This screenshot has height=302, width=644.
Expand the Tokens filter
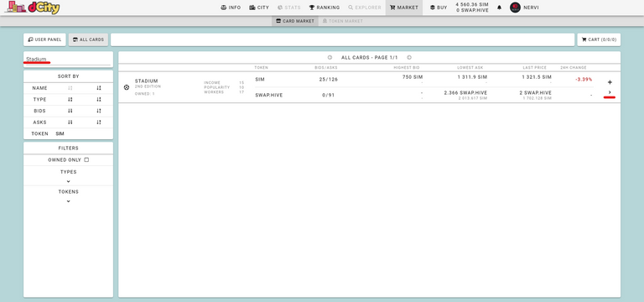(x=68, y=201)
